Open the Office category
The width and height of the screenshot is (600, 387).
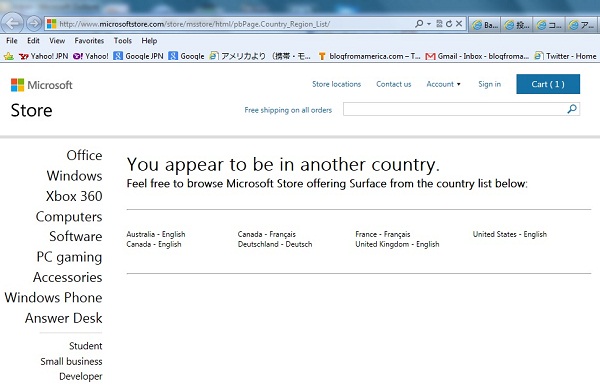tap(84, 155)
